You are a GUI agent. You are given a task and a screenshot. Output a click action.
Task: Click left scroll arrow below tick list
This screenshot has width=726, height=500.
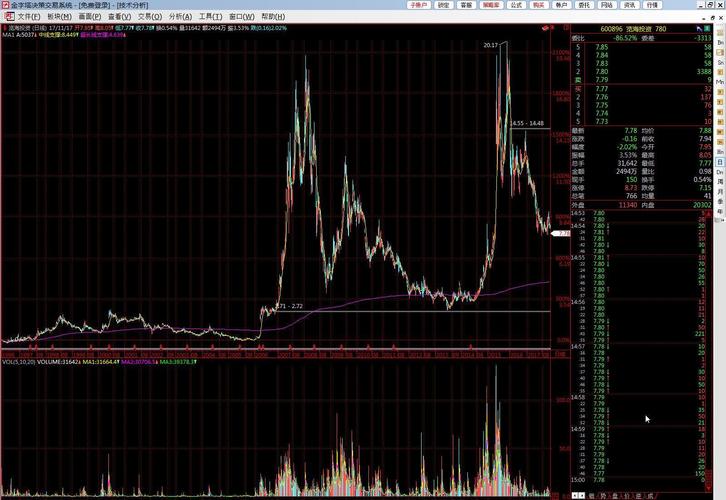575,495
